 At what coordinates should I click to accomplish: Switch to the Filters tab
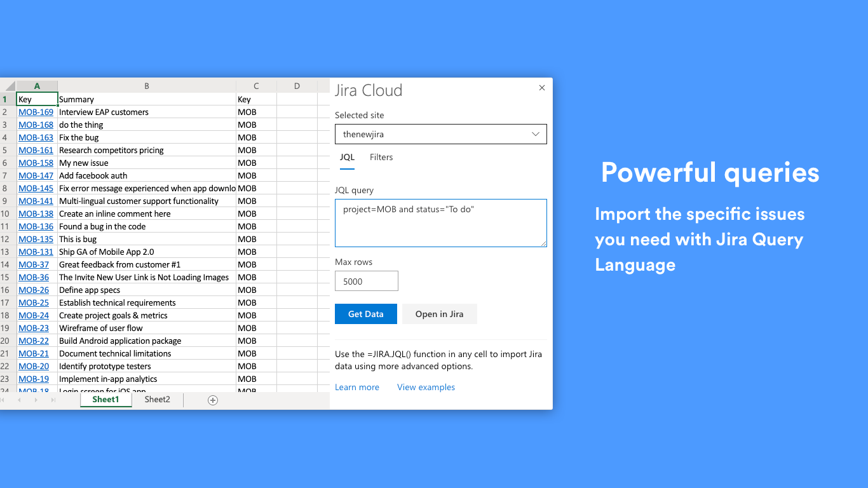pyautogui.click(x=381, y=158)
